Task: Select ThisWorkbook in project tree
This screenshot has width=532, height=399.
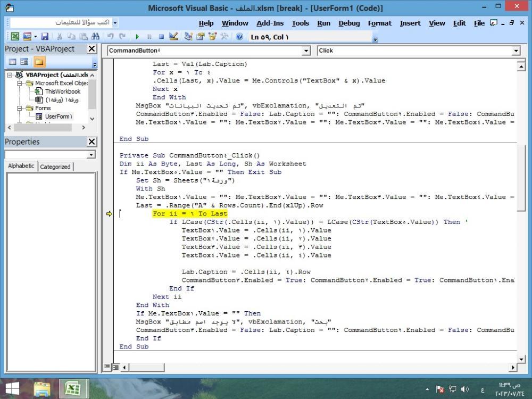Action: pos(62,92)
